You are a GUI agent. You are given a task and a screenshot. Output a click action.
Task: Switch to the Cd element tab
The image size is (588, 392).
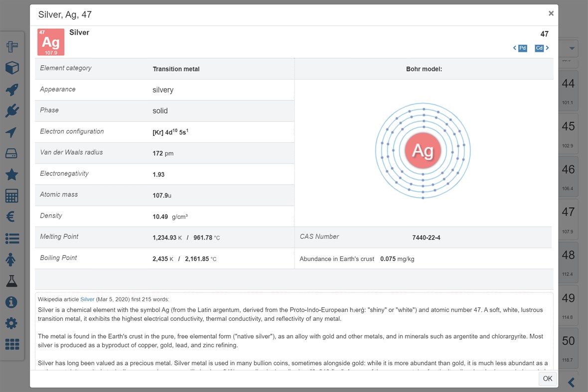[539, 48]
